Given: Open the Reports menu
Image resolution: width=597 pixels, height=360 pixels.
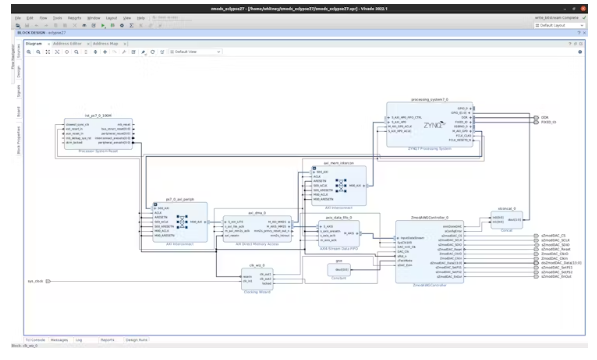Looking at the screenshot, I should [74, 18].
